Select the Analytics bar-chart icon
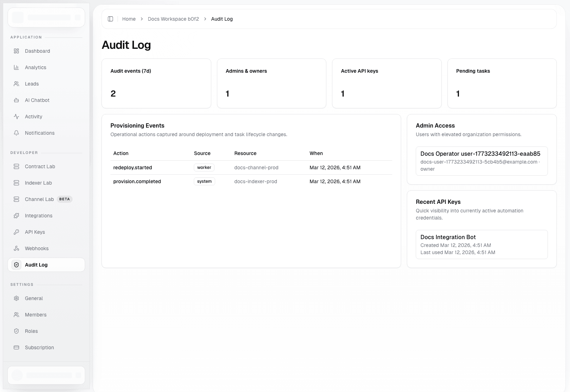 click(x=16, y=67)
